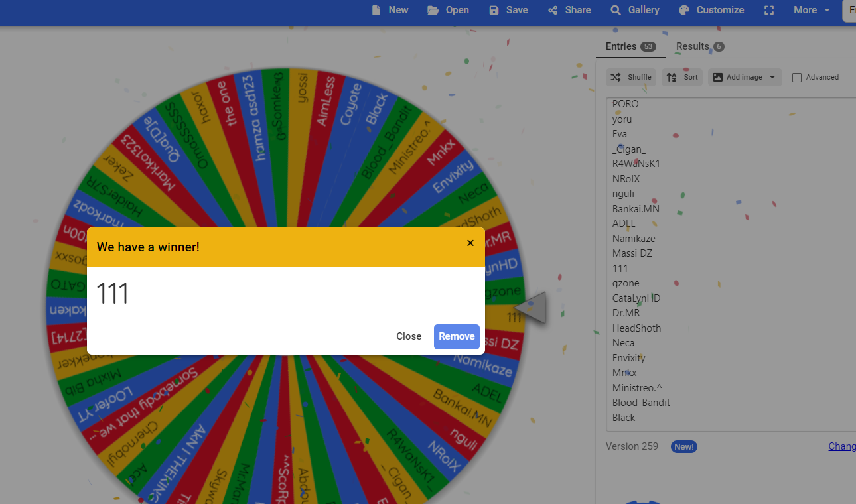Save the wheel using Save icon
The width and height of the screenshot is (856, 504).
[x=494, y=10]
